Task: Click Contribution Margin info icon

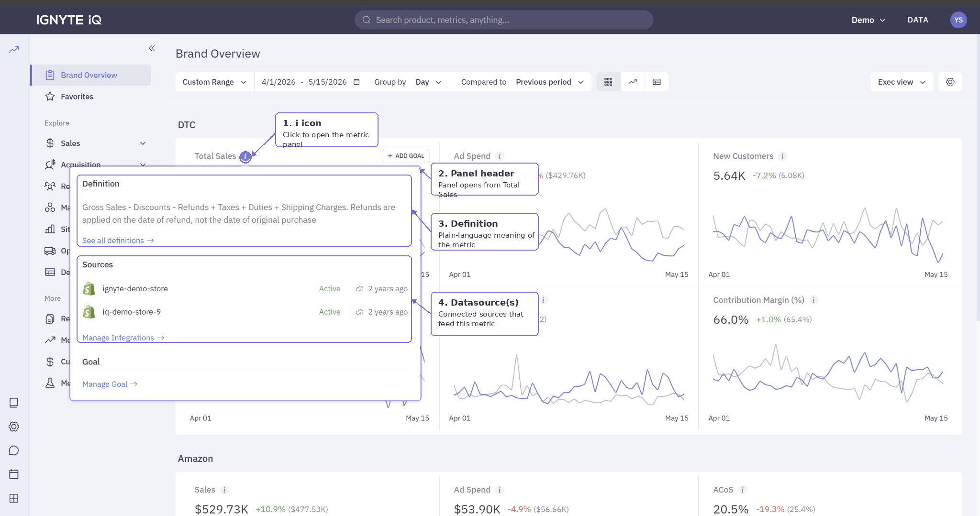Action: pyautogui.click(x=814, y=300)
